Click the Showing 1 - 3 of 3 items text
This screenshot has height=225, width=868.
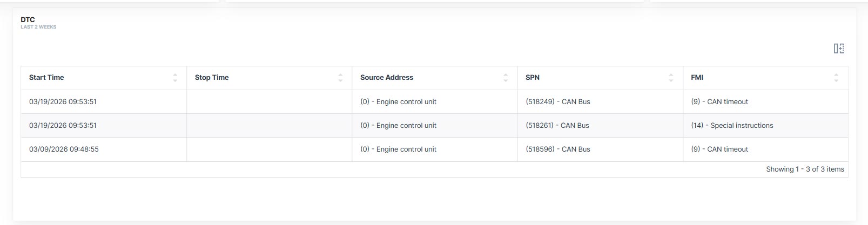click(805, 169)
